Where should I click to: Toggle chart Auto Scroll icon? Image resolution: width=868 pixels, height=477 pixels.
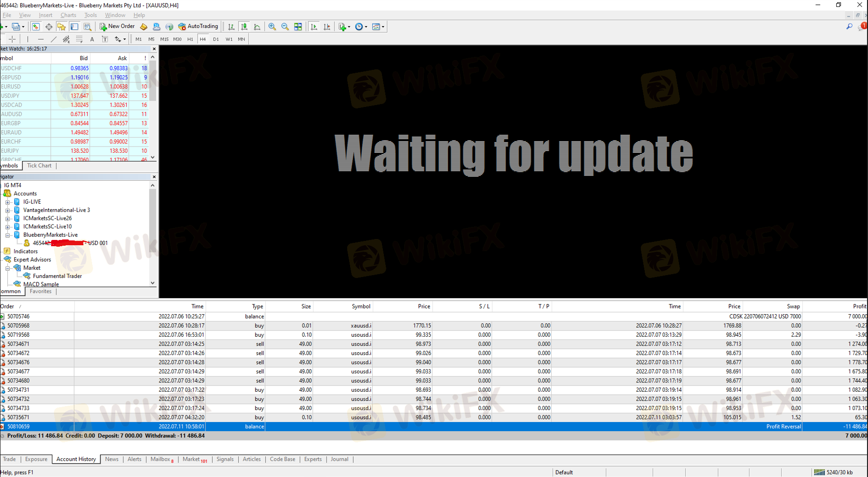(314, 26)
